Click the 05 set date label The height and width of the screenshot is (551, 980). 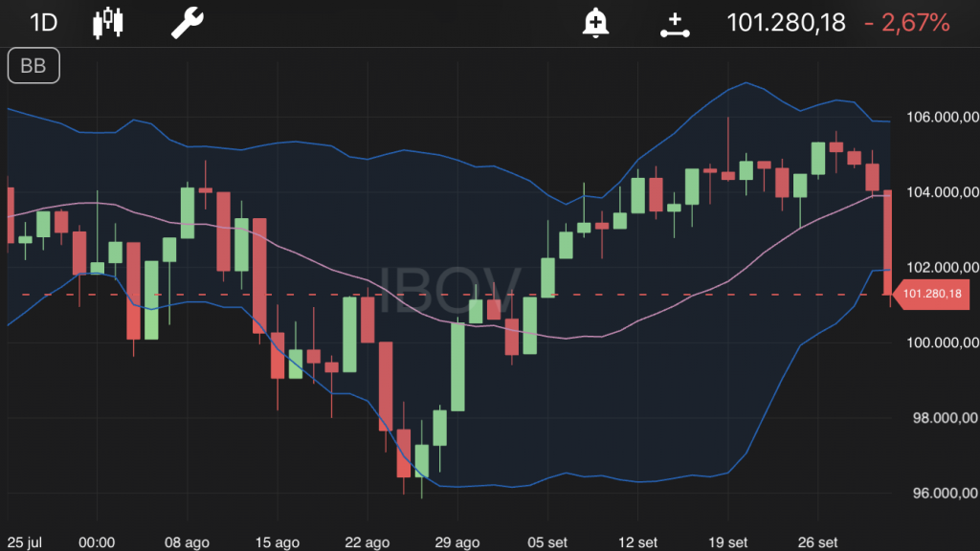pos(547,542)
